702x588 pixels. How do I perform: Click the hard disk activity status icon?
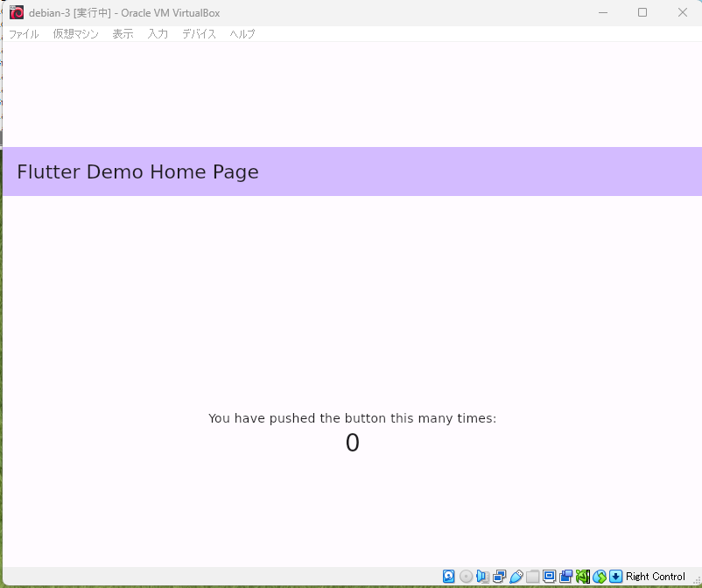(x=449, y=576)
